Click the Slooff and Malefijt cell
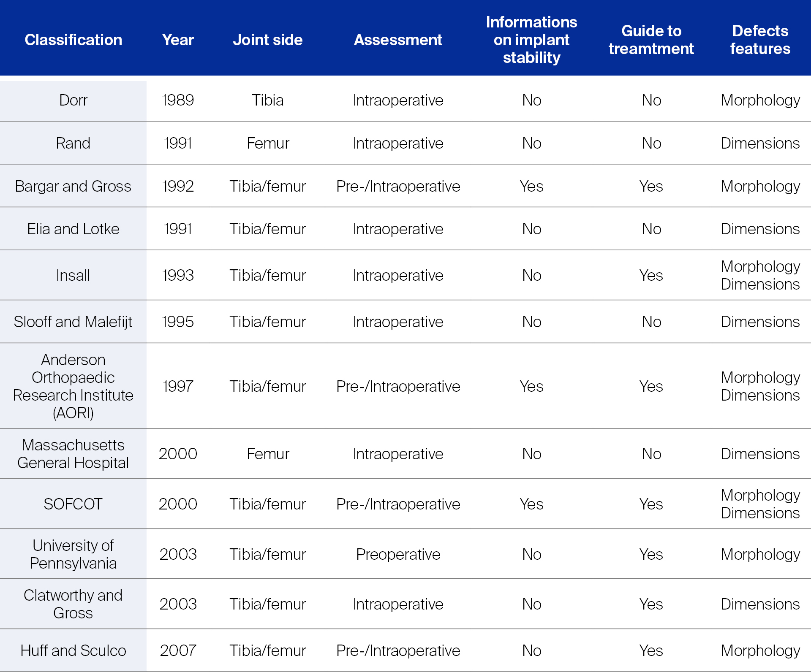The image size is (811, 672). (73, 322)
